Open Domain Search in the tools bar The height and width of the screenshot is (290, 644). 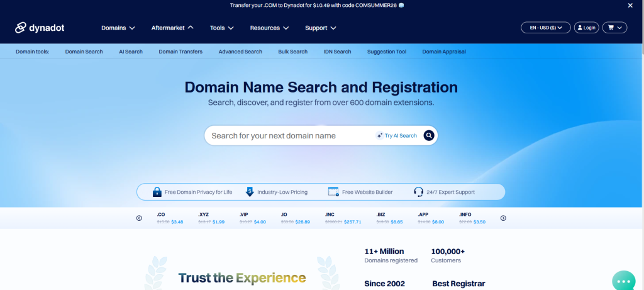tap(84, 52)
